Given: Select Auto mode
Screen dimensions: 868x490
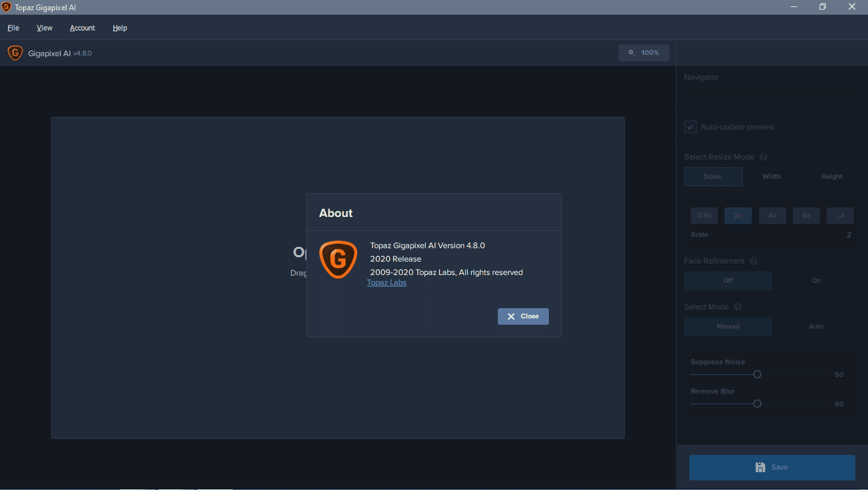Looking at the screenshot, I should coord(816,327).
